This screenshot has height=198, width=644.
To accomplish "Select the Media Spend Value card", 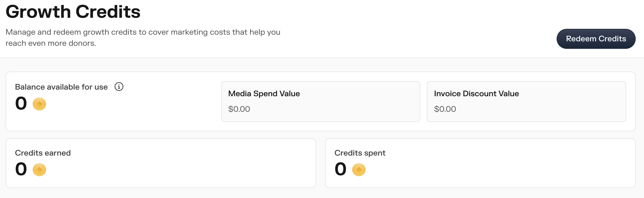I will click(x=320, y=101).
